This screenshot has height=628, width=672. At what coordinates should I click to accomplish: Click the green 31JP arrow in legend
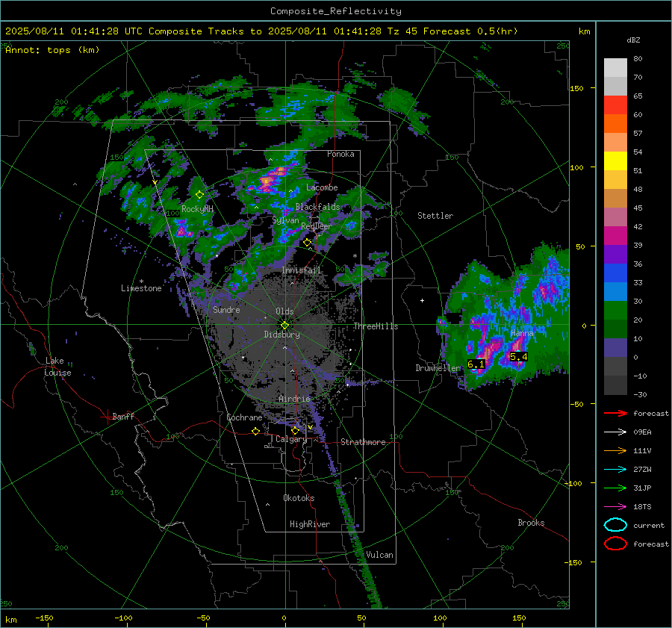coord(615,488)
